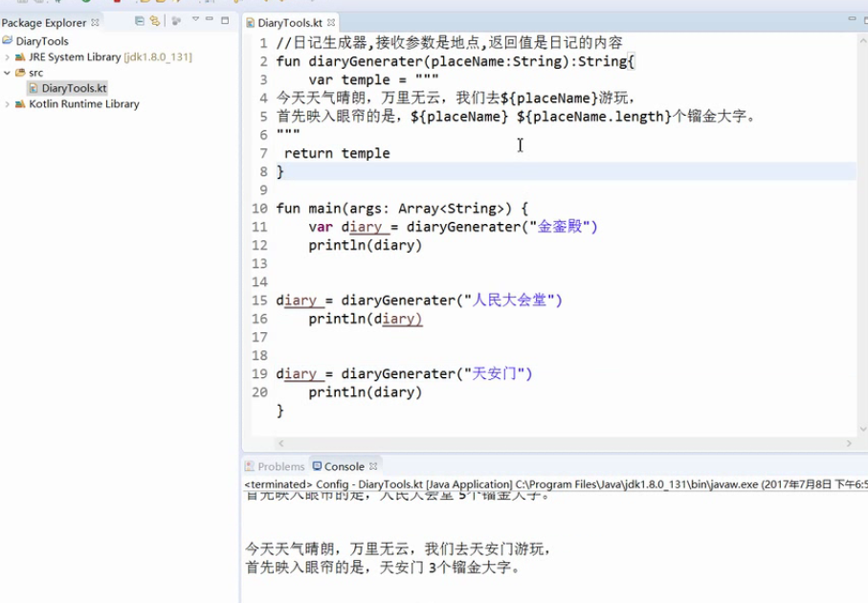Click the closing brace on line 8
The height and width of the screenshot is (603, 868).
[280, 171]
